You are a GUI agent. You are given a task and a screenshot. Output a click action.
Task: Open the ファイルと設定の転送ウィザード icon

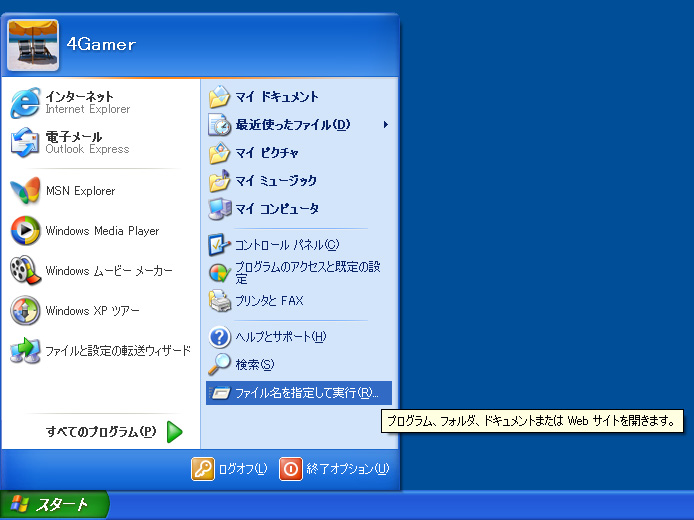coord(25,351)
